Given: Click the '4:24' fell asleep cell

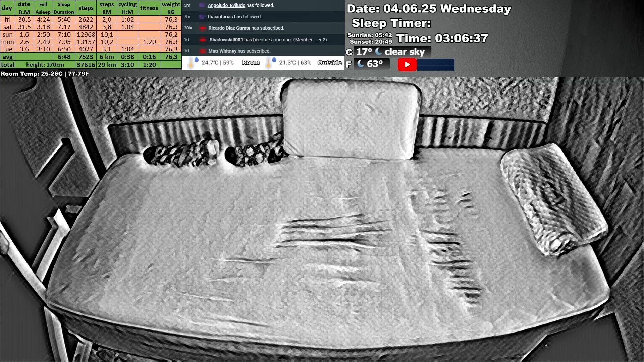Looking at the screenshot, I should click(x=43, y=19).
